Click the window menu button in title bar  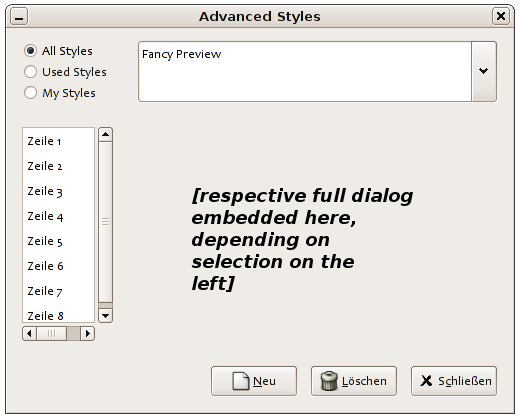click(x=19, y=16)
